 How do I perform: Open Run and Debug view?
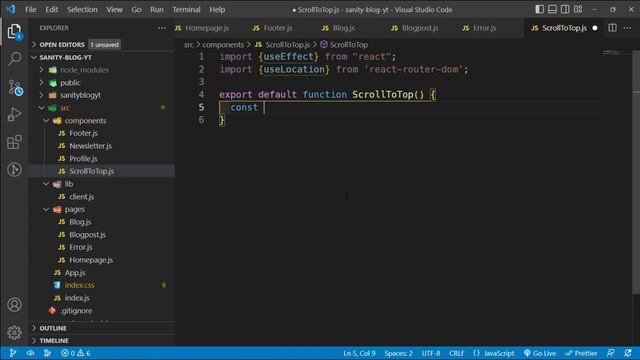click(x=14, y=115)
